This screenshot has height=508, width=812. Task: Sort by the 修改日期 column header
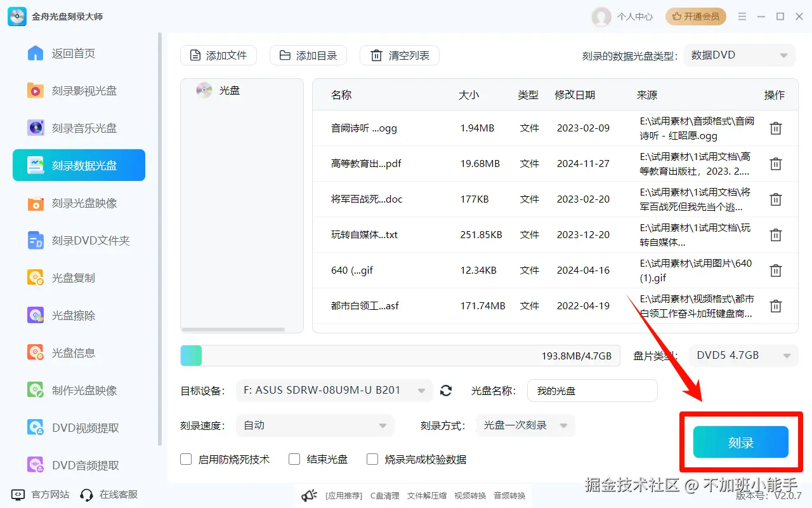pyautogui.click(x=575, y=95)
